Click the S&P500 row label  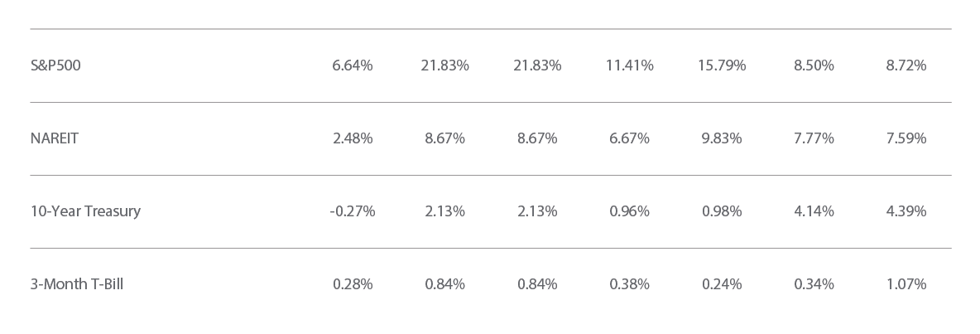(55, 65)
